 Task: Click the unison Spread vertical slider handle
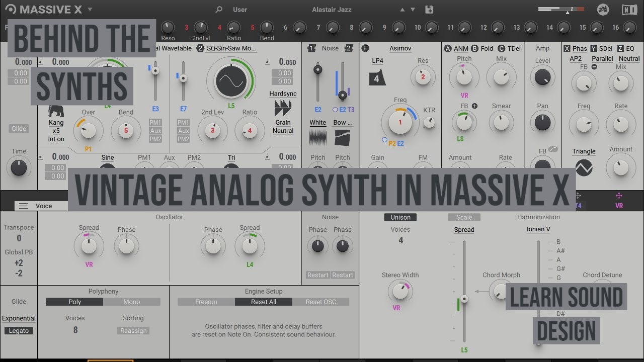(x=464, y=299)
